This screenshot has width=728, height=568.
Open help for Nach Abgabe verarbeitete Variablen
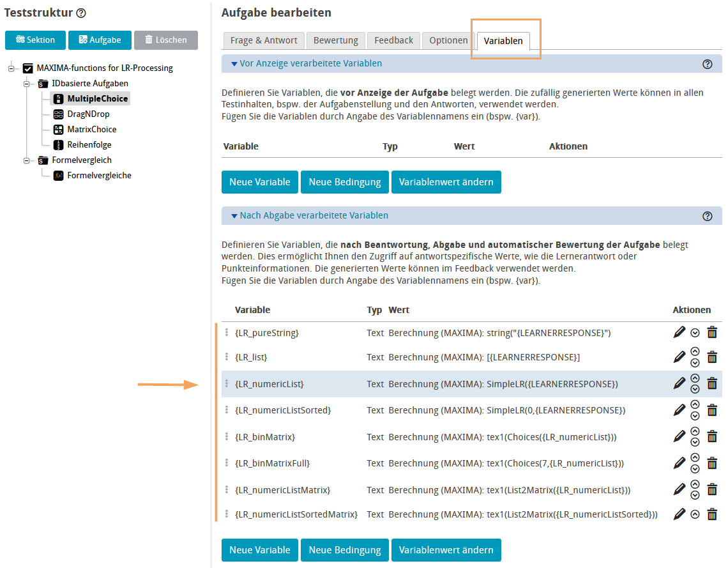(x=707, y=216)
